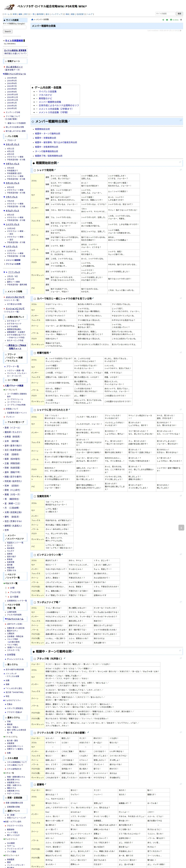
Task: Click the サイト内検索 field at top right
Action: click(165, 14)
